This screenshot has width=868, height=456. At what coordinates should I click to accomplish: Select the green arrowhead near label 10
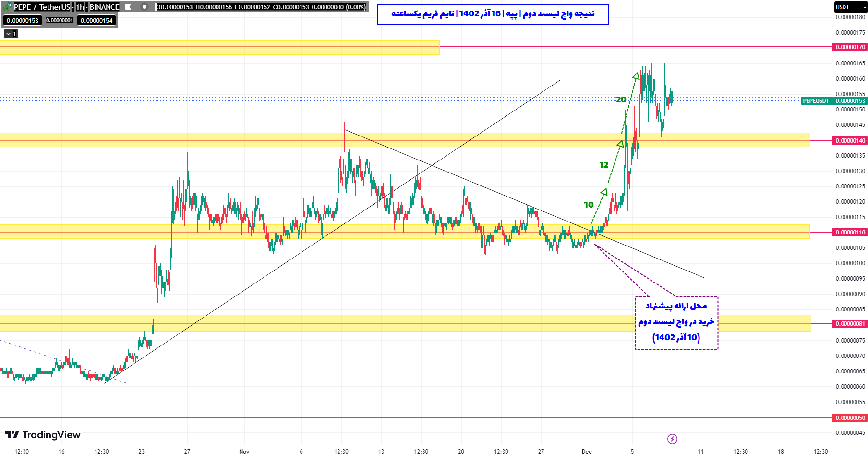tap(604, 192)
